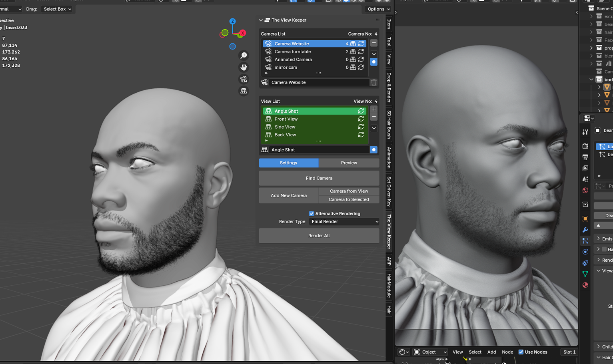Click the zoom magnifier icon in the viewport
Viewport: 613px width, 364px height.
pyautogui.click(x=244, y=56)
